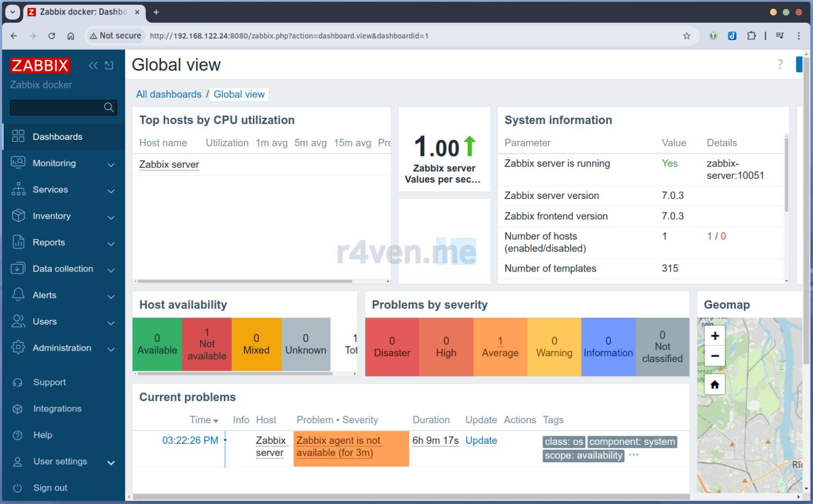Viewport: 813px width, 504px height.
Task: Open Dashboards in the sidebar
Action: pos(57,137)
